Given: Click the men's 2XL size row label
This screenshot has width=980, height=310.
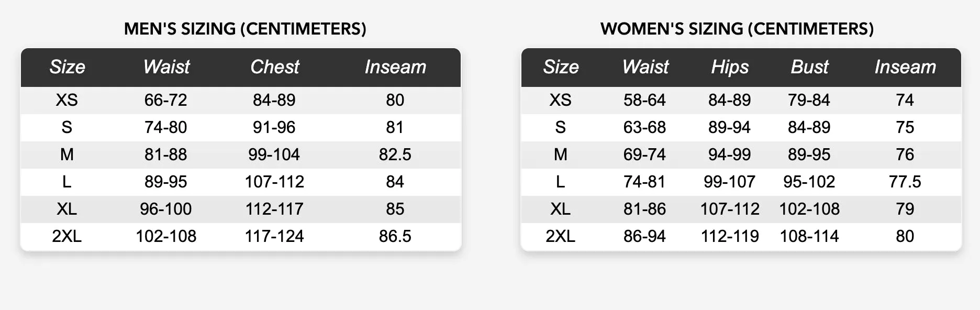Looking at the screenshot, I should pyautogui.click(x=67, y=236).
